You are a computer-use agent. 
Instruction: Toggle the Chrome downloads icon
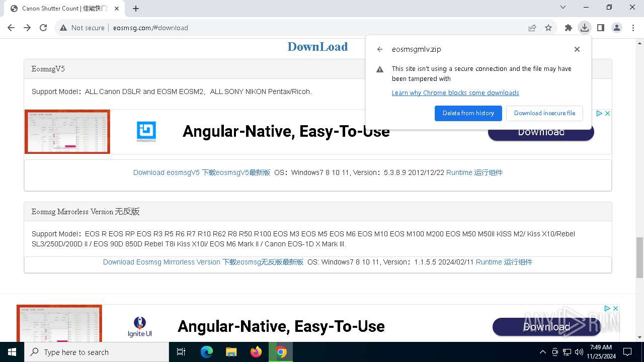click(x=584, y=28)
